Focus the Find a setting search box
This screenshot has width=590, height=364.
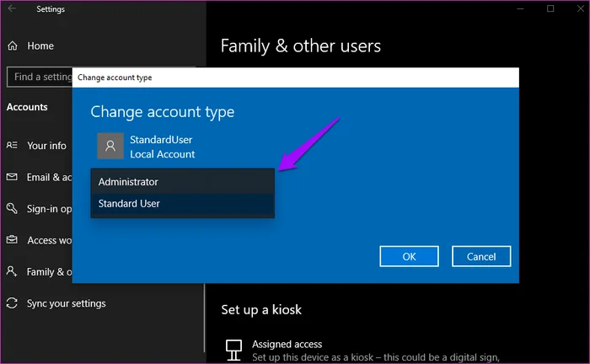(x=40, y=77)
